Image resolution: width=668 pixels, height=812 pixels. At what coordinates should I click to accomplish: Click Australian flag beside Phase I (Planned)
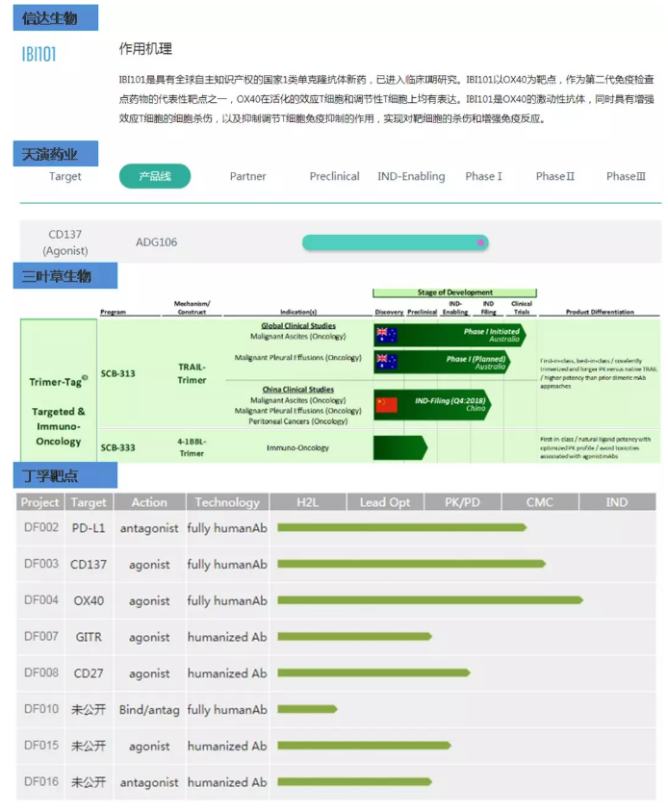(x=387, y=362)
